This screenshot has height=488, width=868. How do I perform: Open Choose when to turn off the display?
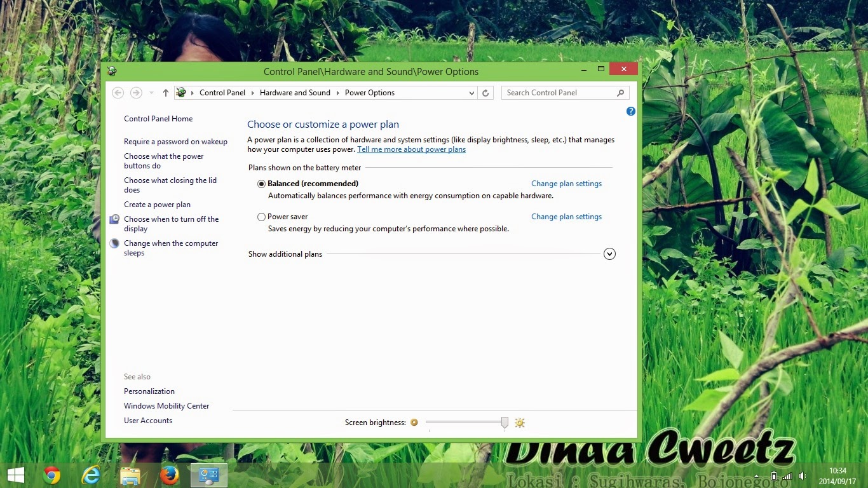tap(172, 224)
